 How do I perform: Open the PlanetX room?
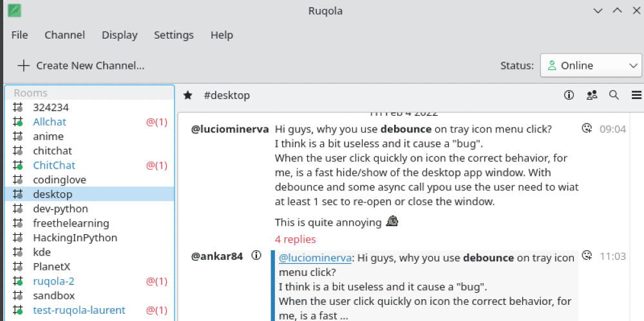pyautogui.click(x=90, y=266)
